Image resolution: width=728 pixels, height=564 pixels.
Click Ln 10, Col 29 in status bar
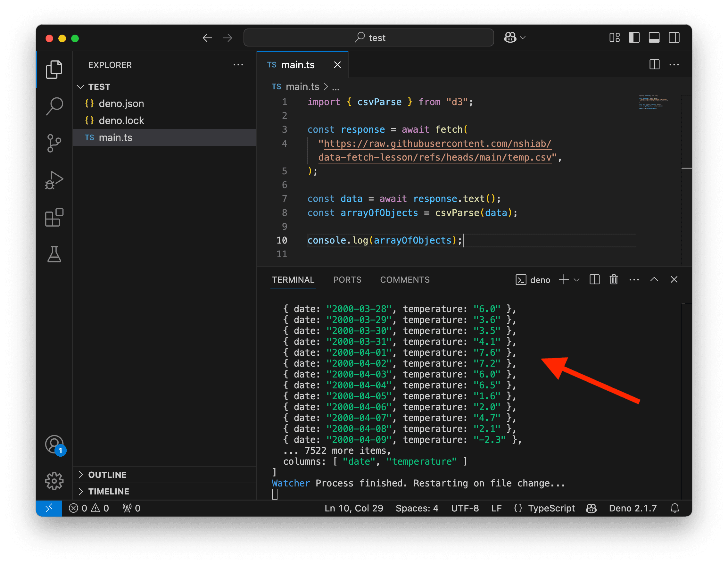[x=354, y=508]
